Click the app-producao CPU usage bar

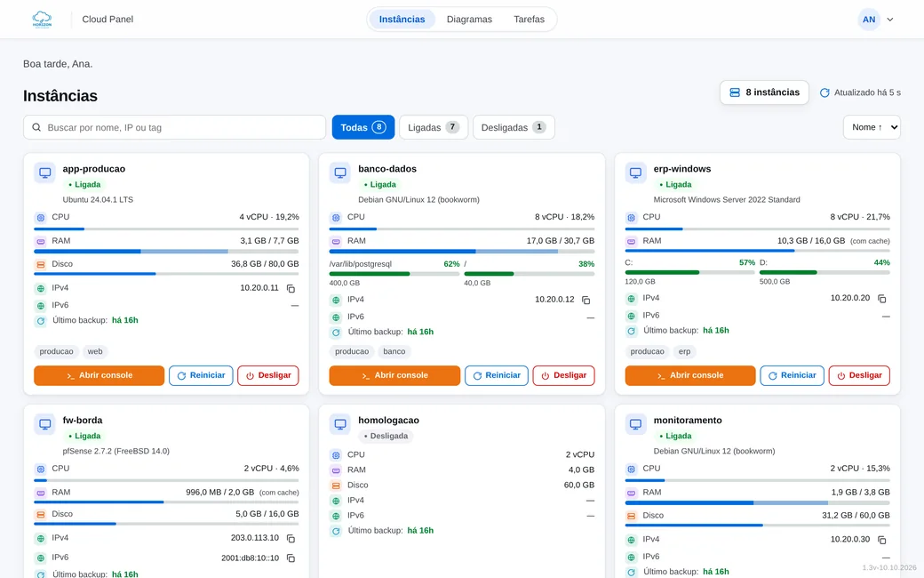pos(166,229)
